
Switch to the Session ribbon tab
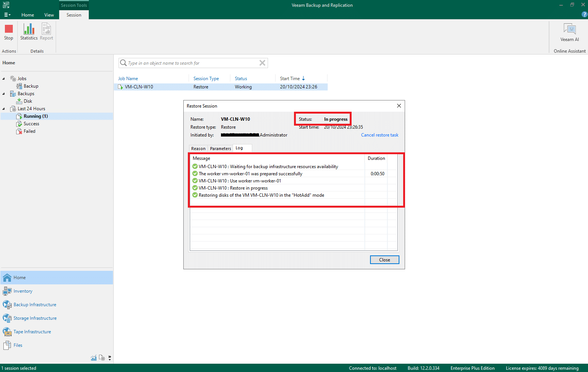(74, 15)
